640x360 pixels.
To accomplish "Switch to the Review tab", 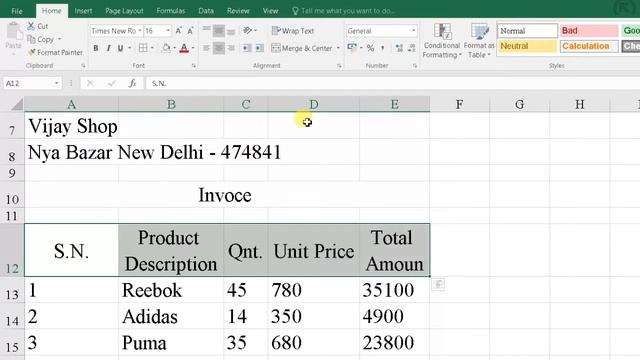I will [238, 11].
